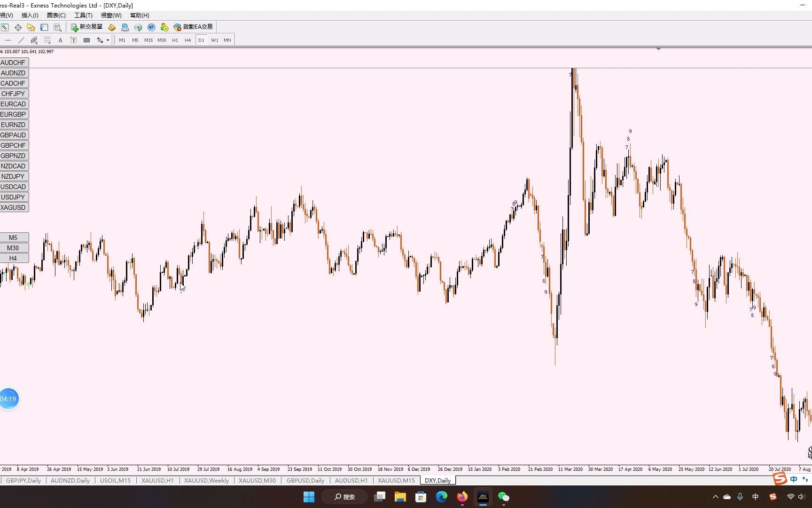The height and width of the screenshot is (508, 812).
Task: Select the Fibonacci retracement tool
Action: click(x=47, y=40)
